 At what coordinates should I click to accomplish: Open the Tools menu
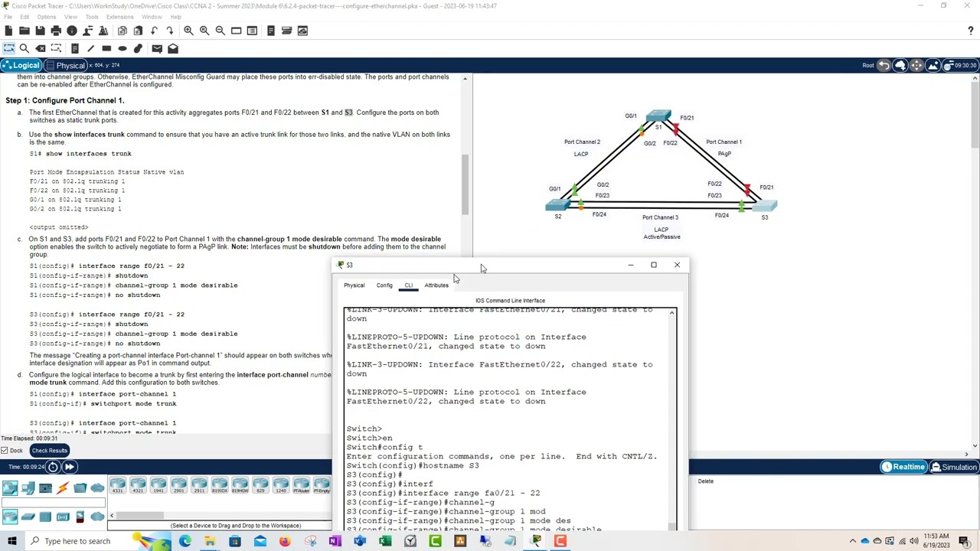[x=92, y=17]
